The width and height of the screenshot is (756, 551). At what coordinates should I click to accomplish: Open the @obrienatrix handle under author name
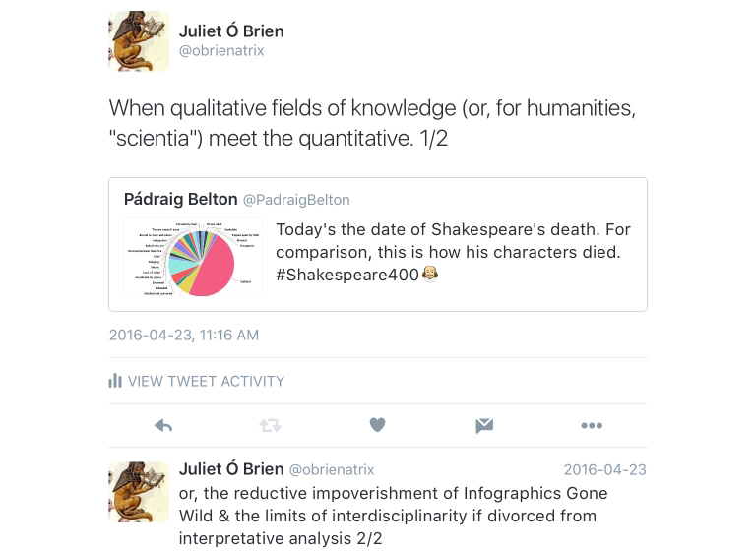coord(221,51)
